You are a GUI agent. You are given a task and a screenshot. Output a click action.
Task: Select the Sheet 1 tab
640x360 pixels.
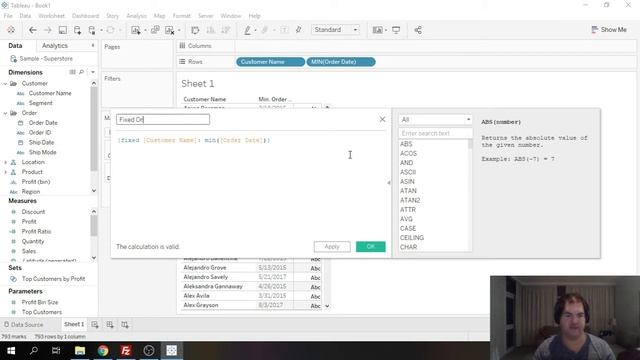tap(74, 324)
